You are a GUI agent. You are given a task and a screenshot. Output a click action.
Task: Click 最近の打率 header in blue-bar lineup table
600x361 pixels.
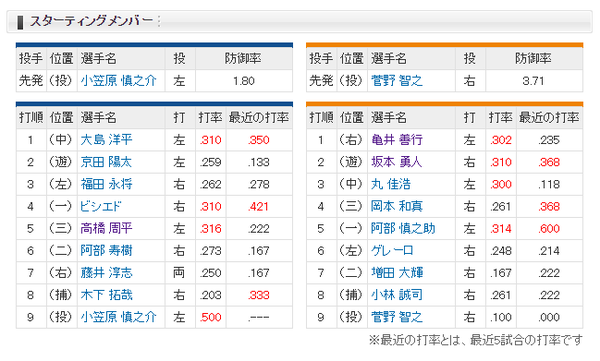click(259, 118)
